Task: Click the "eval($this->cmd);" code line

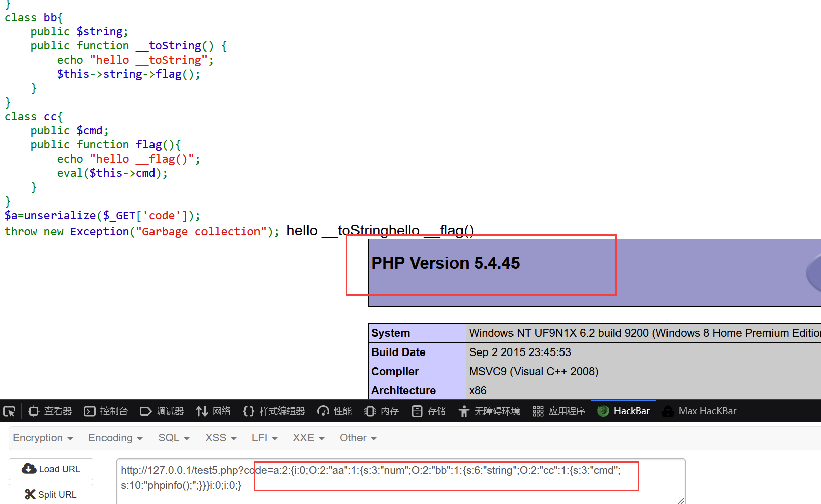Action: (x=112, y=173)
